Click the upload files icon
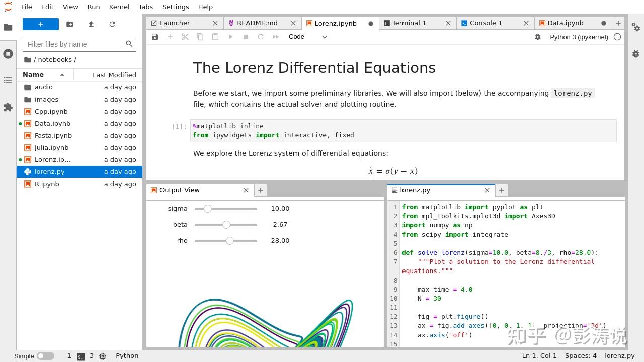This screenshot has width=644, height=362. coord(91,24)
